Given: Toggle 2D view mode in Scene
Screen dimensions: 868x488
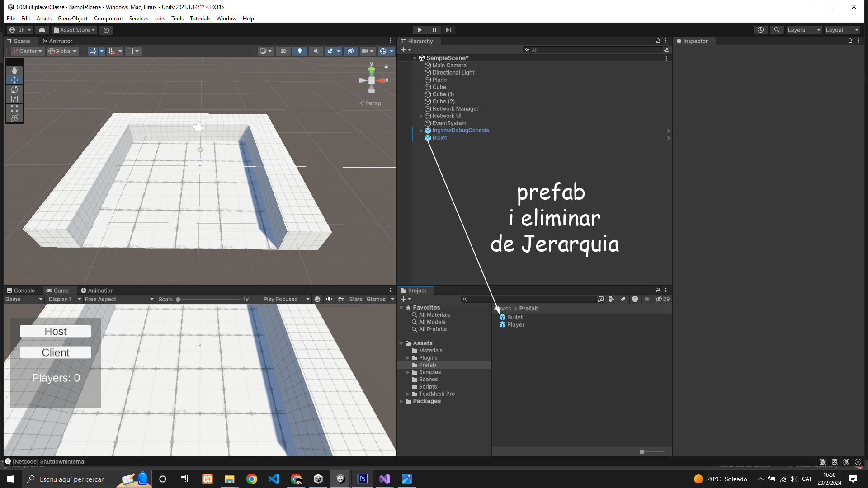Looking at the screenshot, I should 283,51.
